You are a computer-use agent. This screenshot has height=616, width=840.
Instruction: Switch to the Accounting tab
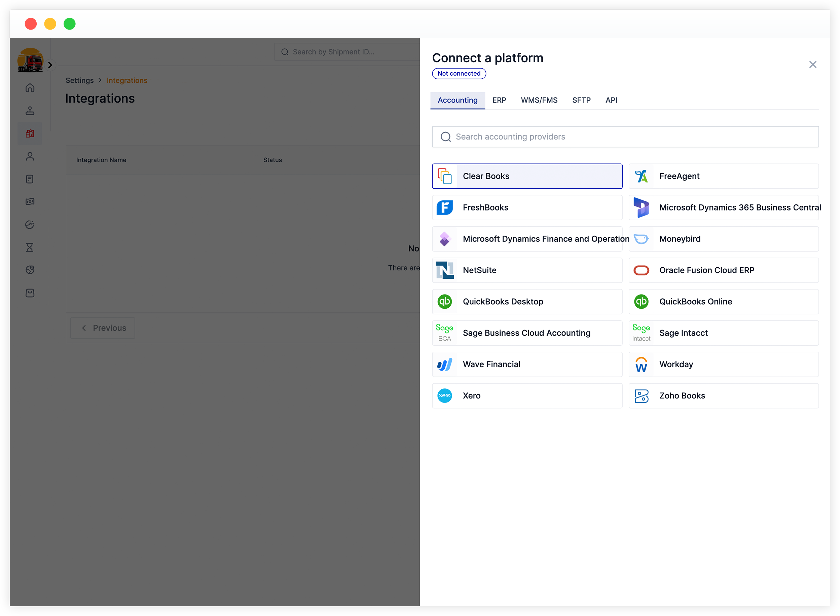coord(458,100)
